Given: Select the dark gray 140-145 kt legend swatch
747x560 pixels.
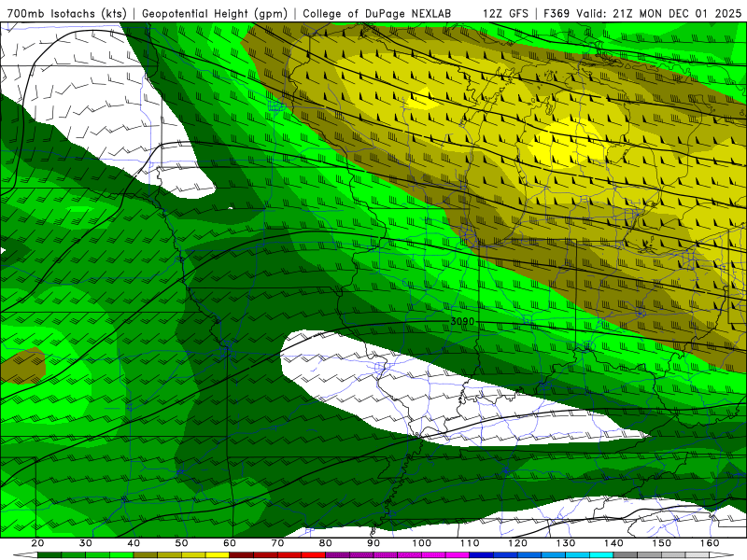Looking at the screenshot, I should click(x=626, y=555).
